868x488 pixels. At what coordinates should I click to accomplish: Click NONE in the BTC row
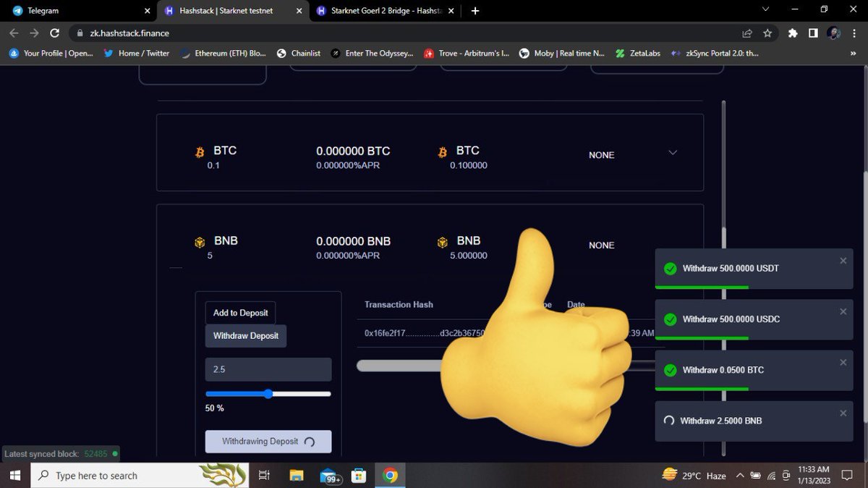coord(601,155)
